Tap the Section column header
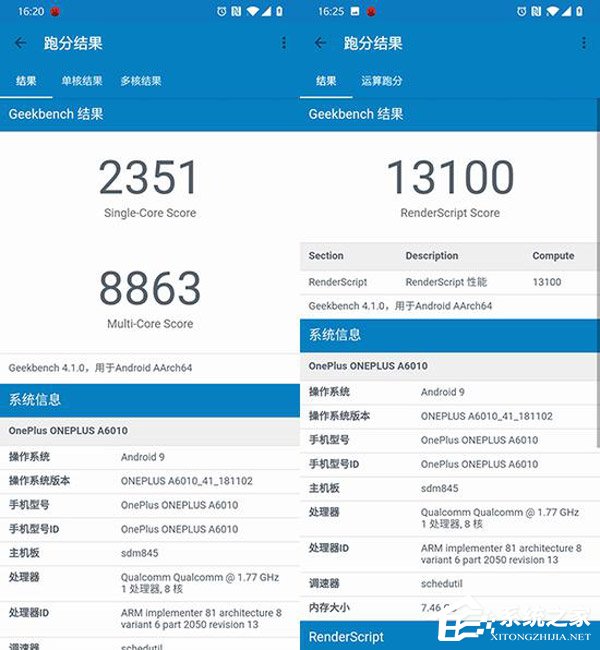Viewport: 600px width, 650px height. coord(326,256)
